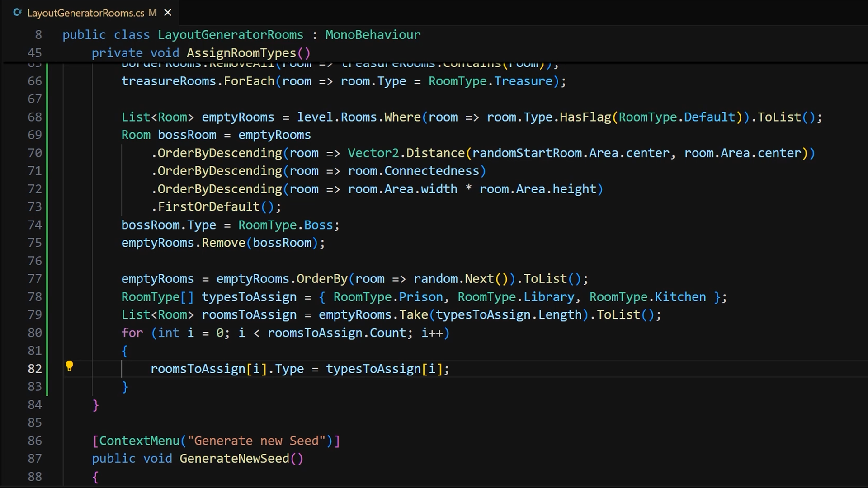The height and width of the screenshot is (488, 868).
Task: Click 'RoomType.Boss' on line 74
Action: click(x=285, y=225)
